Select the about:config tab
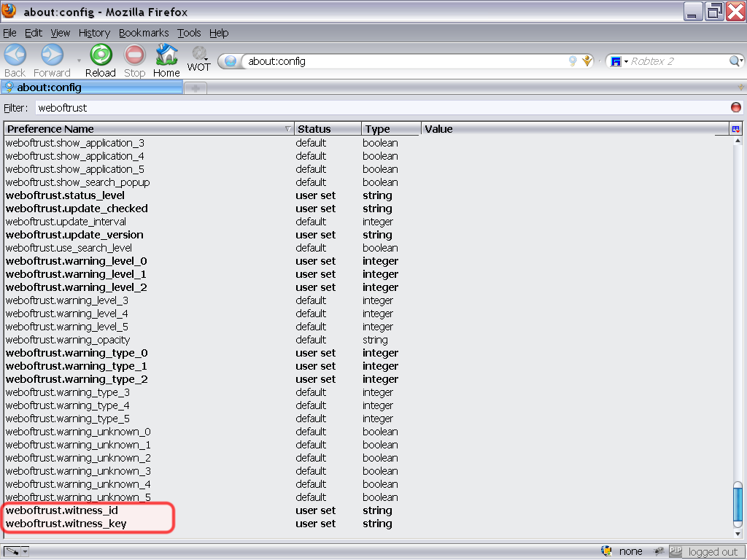This screenshot has height=560, width=747. click(92, 87)
